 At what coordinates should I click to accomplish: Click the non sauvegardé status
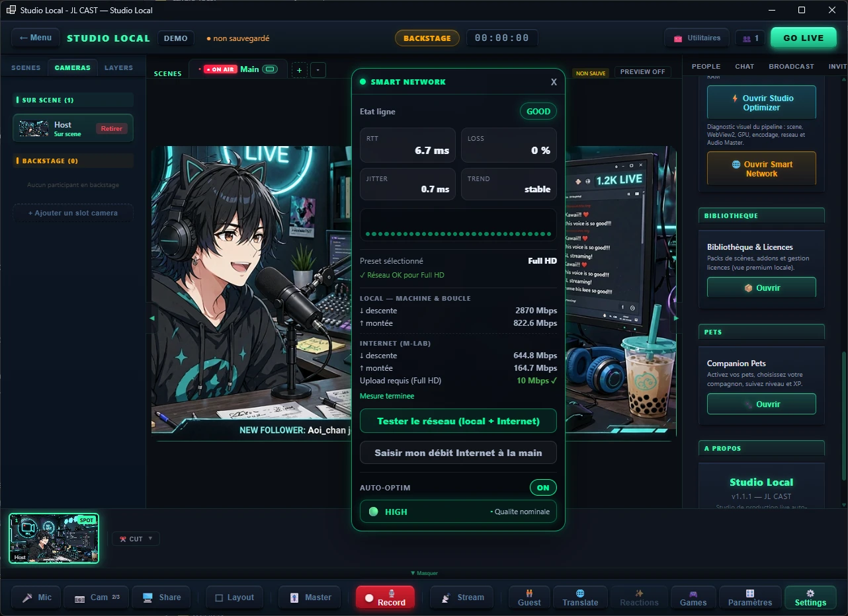tap(238, 38)
